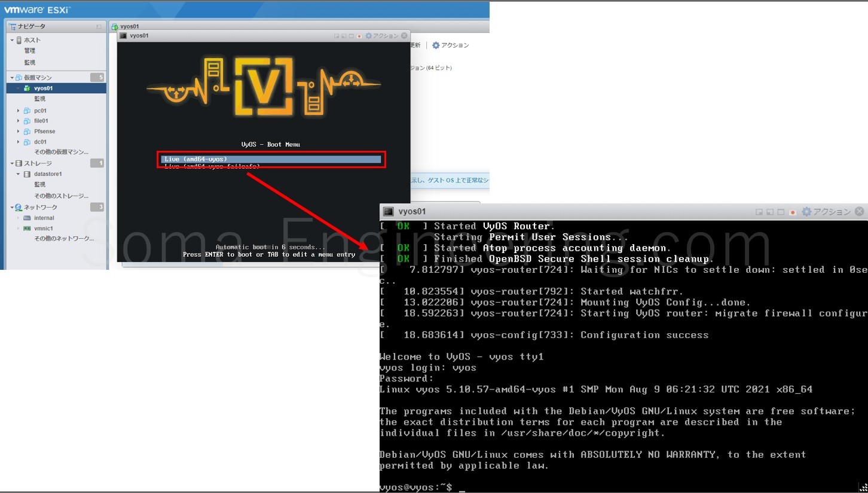Click first window-size icon in terminal console

(x=759, y=212)
